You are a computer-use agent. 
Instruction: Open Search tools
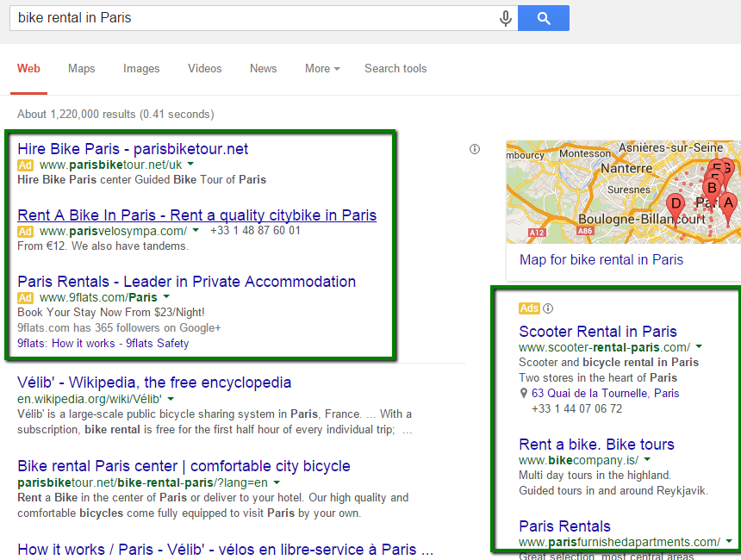[395, 69]
